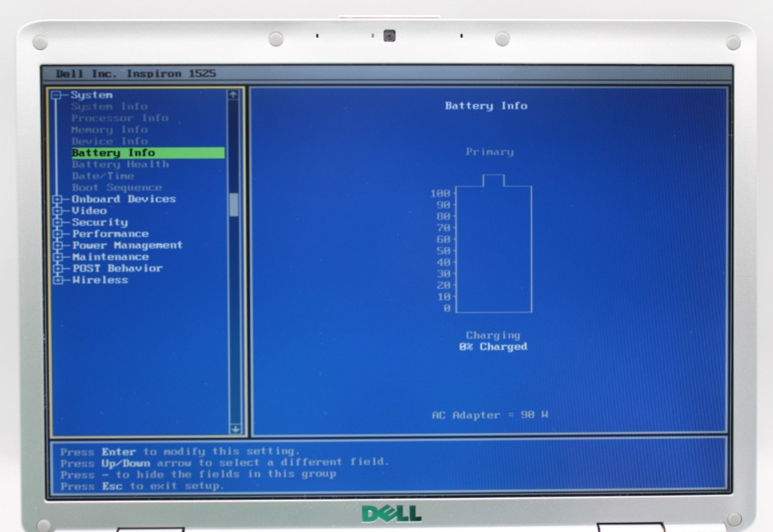Screen dimensions: 773x532
Task: Click the 'Battery Info' panel heading
Action: (486, 106)
